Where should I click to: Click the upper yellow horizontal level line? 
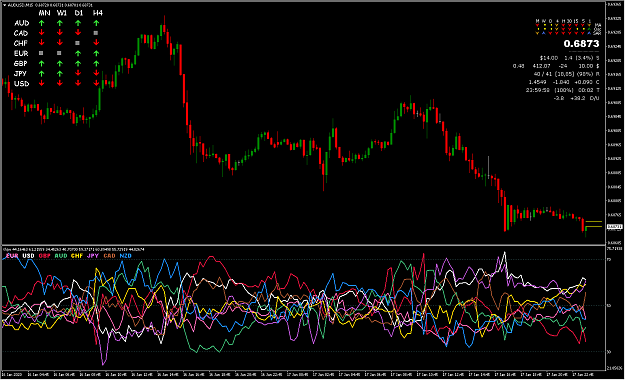pyautogui.click(x=594, y=221)
